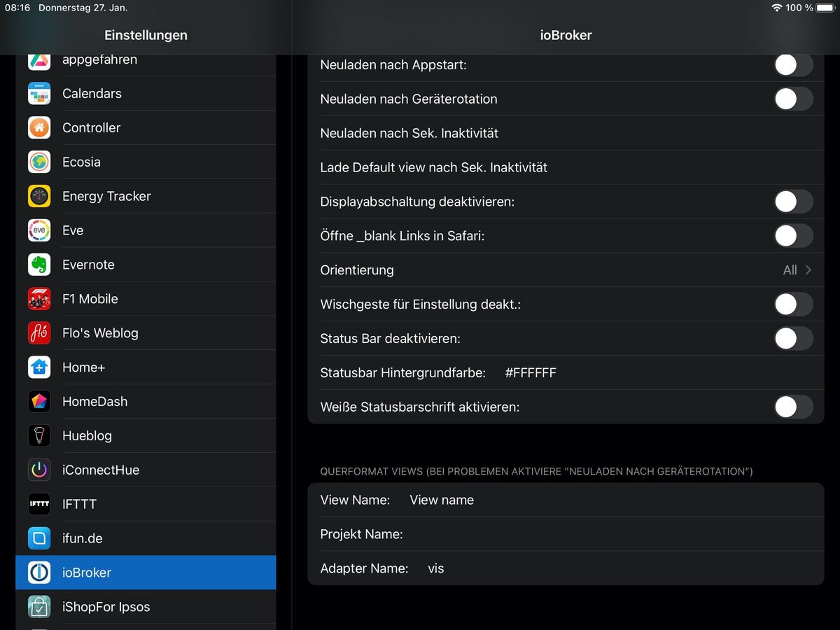Open iShopFor Ipsos settings
This screenshot has width=840, height=630.
pyautogui.click(x=146, y=607)
